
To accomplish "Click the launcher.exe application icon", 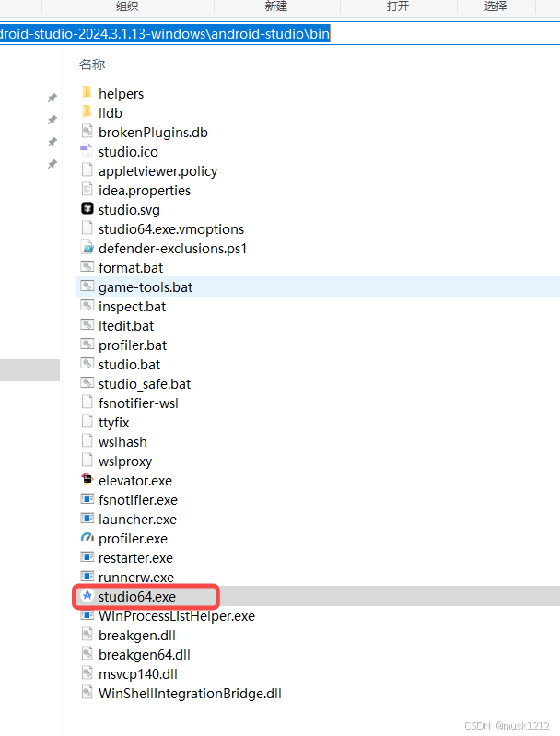I will [87, 519].
